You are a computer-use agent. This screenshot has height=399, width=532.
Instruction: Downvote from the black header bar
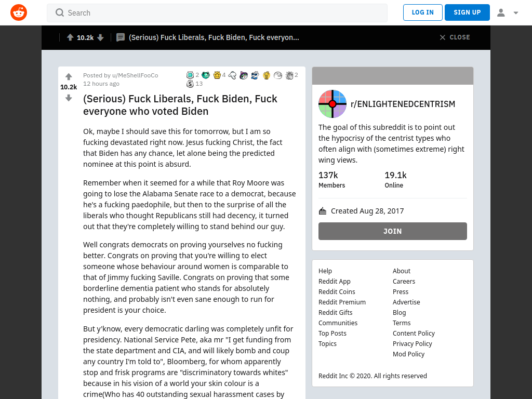click(100, 37)
